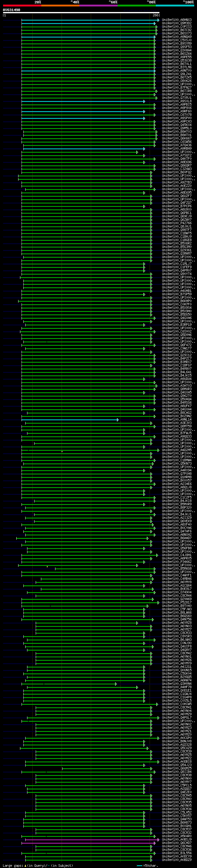Select hit label UniRef100_C6SW56
This screenshot has width=197, height=868.
click(x=177, y=142)
